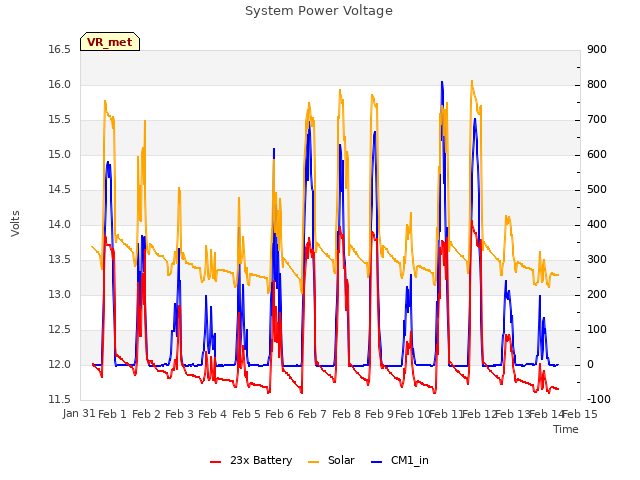Click the VR_met label badge
This screenshot has width=640, height=480.
pyautogui.click(x=110, y=42)
